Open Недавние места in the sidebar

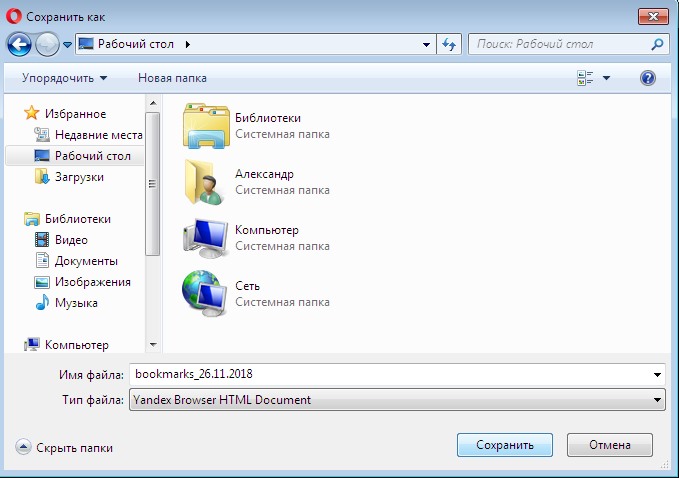tap(99, 135)
